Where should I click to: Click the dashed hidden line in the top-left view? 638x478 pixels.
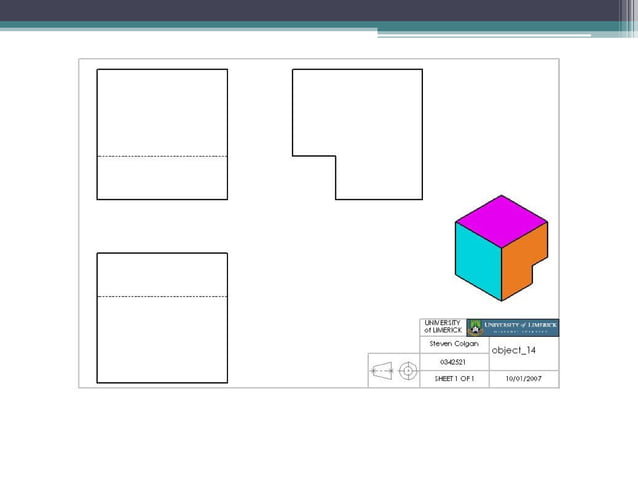tap(162, 156)
